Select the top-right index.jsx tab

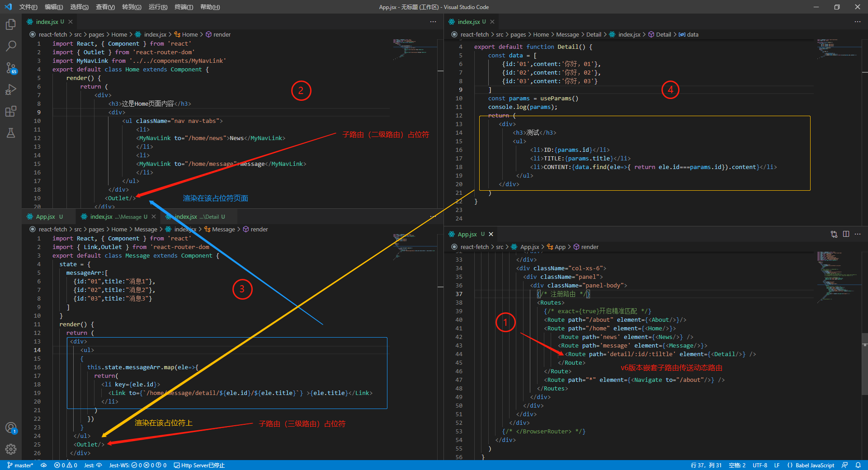click(472, 22)
